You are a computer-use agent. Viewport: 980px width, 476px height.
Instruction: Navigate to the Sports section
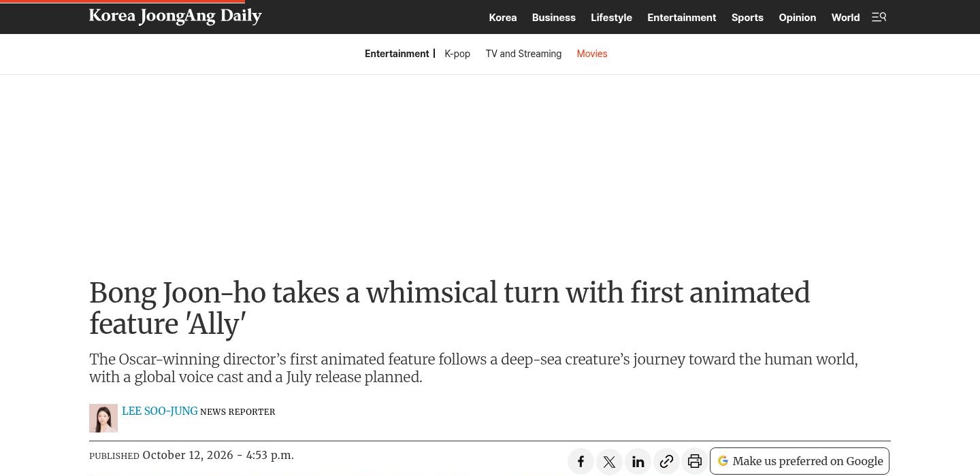(747, 18)
